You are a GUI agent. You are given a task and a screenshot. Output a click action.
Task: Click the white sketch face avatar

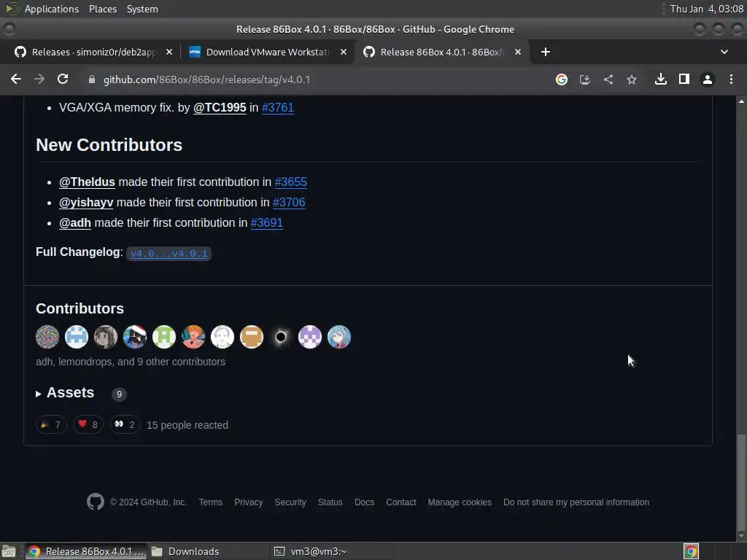(222, 337)
